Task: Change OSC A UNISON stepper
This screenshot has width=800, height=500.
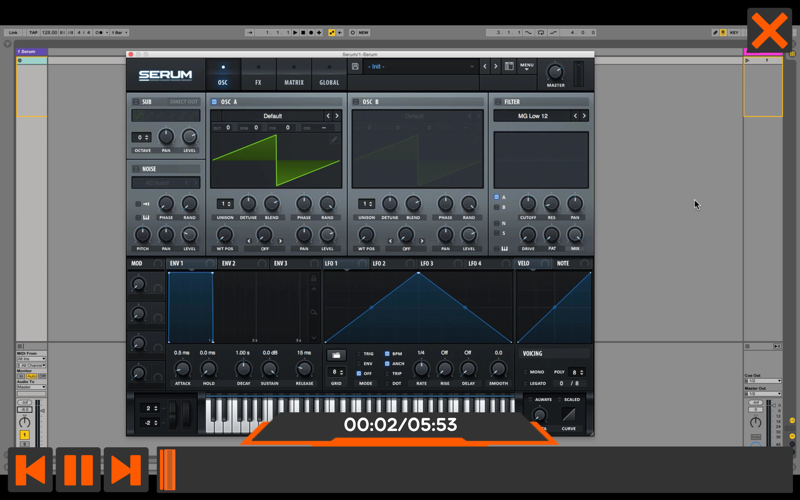Action: (x=224, y=204)
